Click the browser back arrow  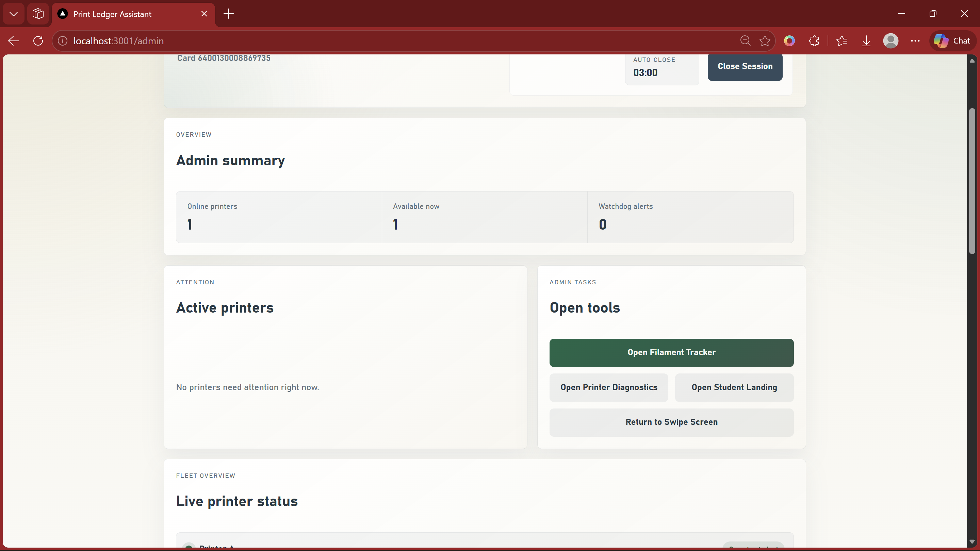[x=14, y=41]
